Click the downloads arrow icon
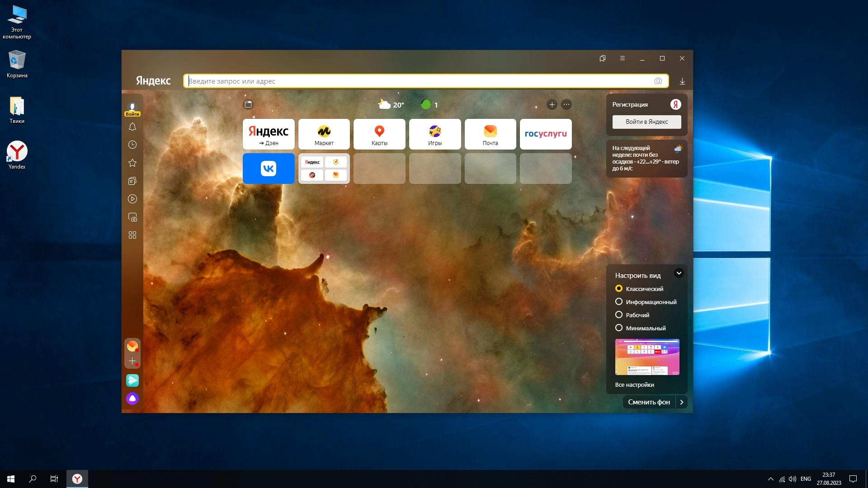The height and width of the screenshot is (488, 868). coord(682,81)
